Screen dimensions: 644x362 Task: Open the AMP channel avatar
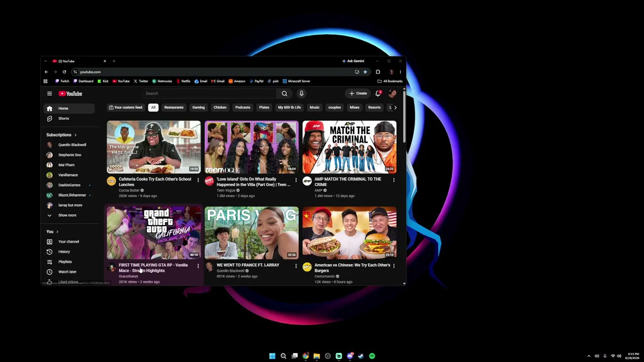[x=307, y=182]
